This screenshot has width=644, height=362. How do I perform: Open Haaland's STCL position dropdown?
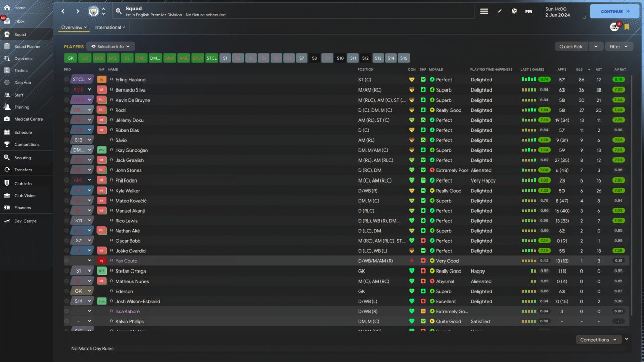83,79
